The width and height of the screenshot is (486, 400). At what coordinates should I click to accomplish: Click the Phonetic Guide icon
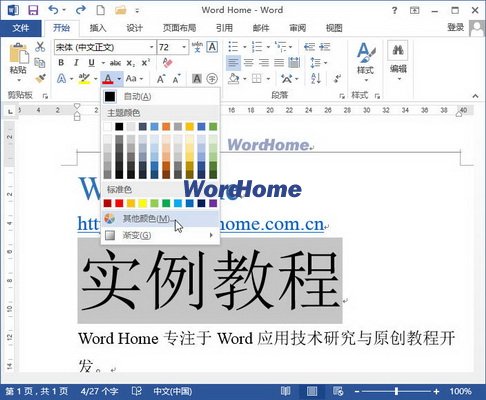pyautogui.click(x=197, y=47)
